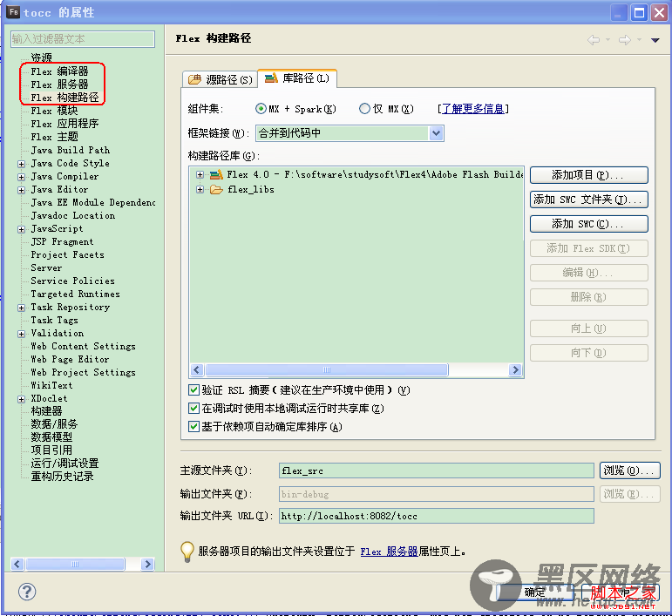
Task: Switch to 源路径 tab
Action: click(221, 79)
